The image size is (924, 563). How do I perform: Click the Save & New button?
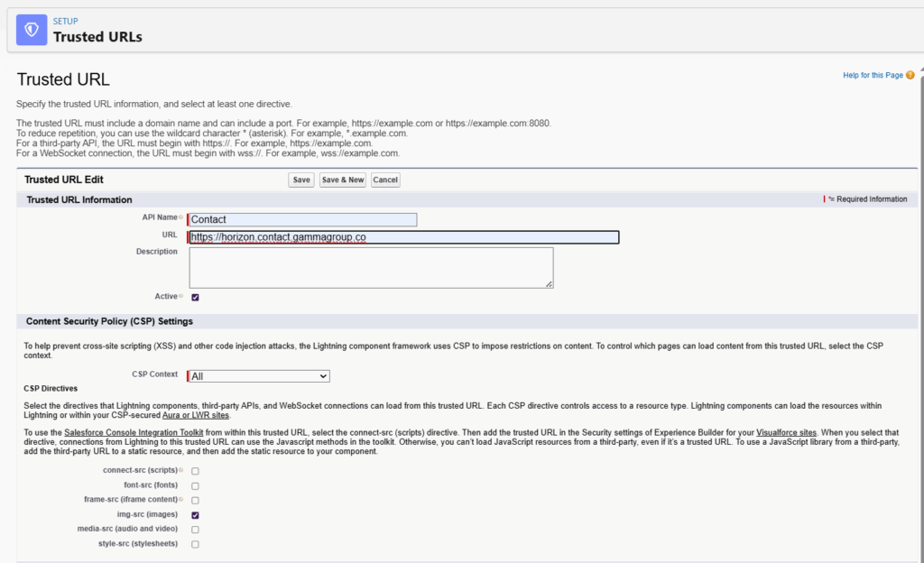[x=343, y=180]
